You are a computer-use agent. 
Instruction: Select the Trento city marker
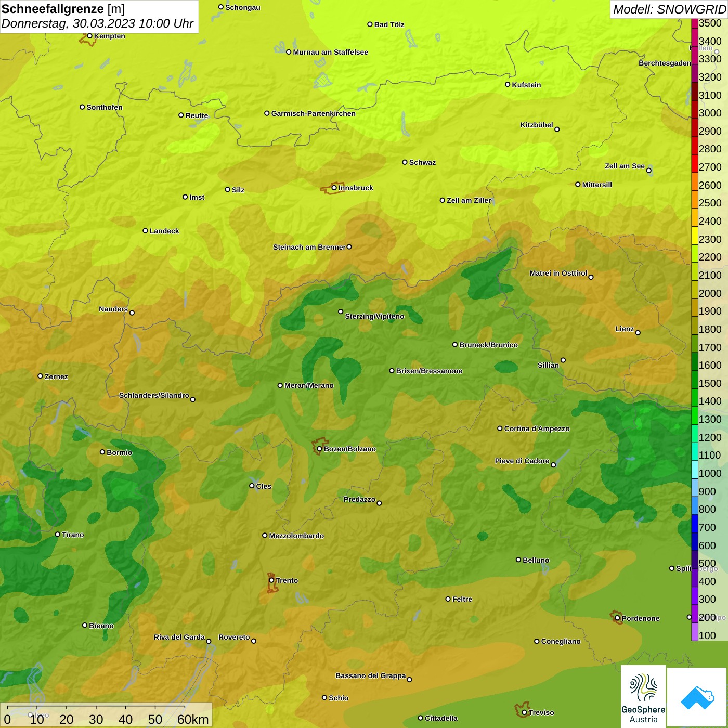click(271, 580)
